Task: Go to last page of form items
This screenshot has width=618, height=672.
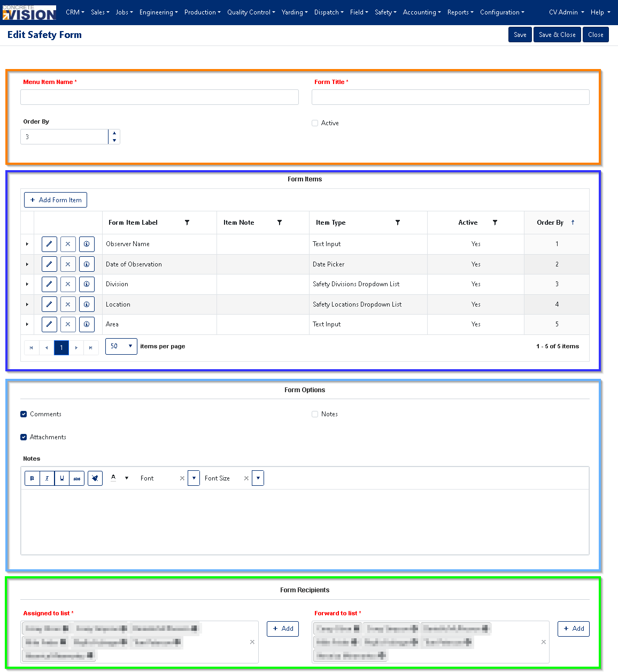Action: [x=91, y=348]
